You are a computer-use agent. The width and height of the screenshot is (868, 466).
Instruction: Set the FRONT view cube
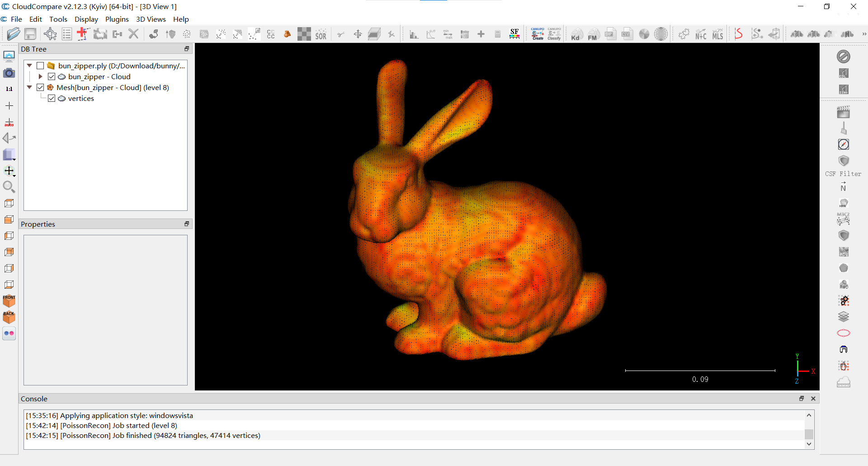click(9, 301)
